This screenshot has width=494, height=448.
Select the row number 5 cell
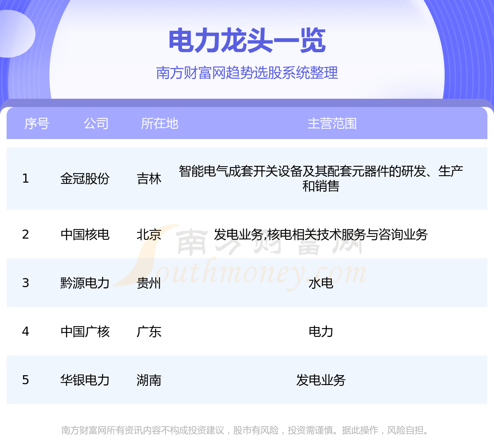26,380
